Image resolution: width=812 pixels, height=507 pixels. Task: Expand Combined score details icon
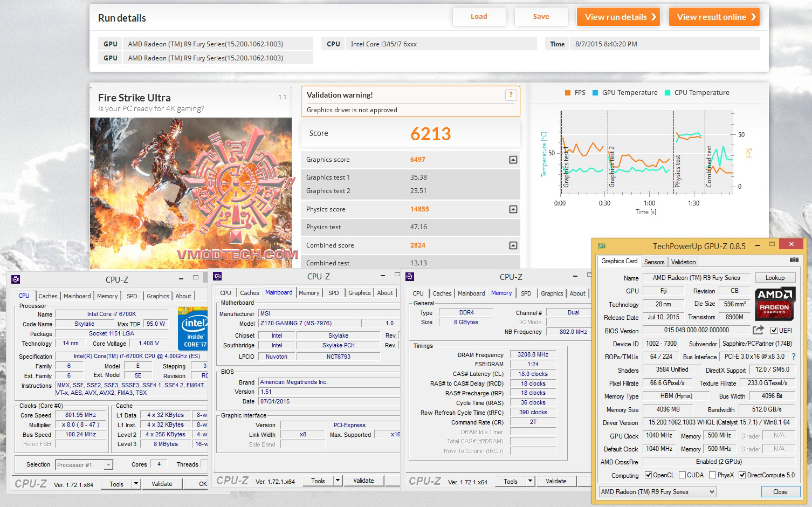pos(513,245)
